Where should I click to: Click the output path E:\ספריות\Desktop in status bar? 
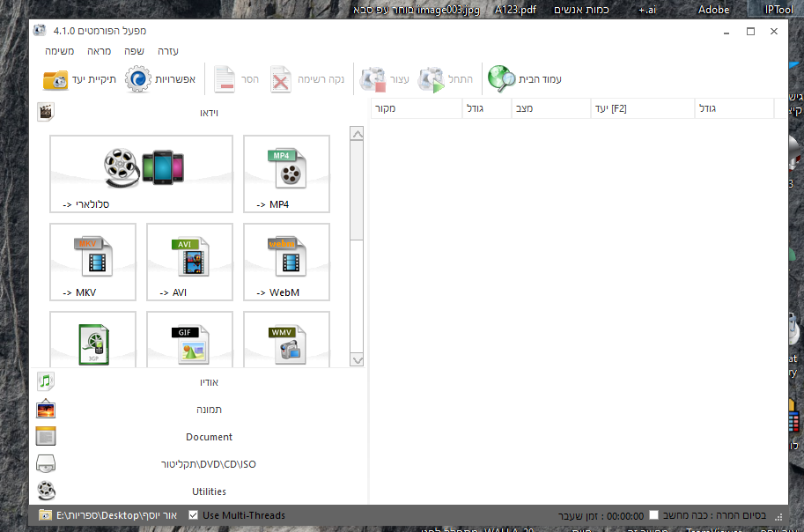click(x=116, y=515)
